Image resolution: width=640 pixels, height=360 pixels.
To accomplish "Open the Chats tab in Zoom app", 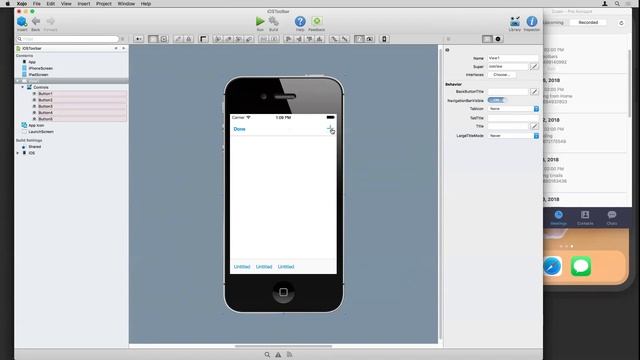I will 611,218.
